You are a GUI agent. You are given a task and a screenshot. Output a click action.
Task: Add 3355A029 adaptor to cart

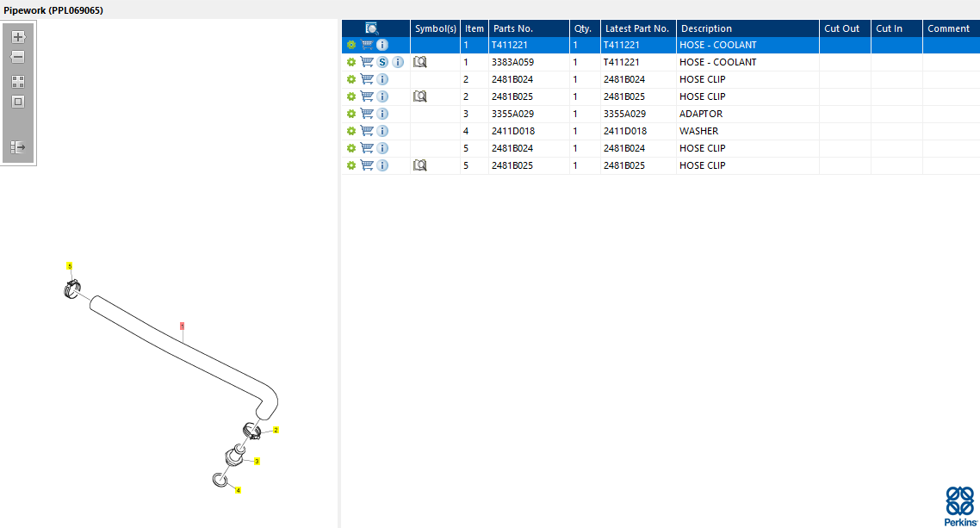click(367, 114)
